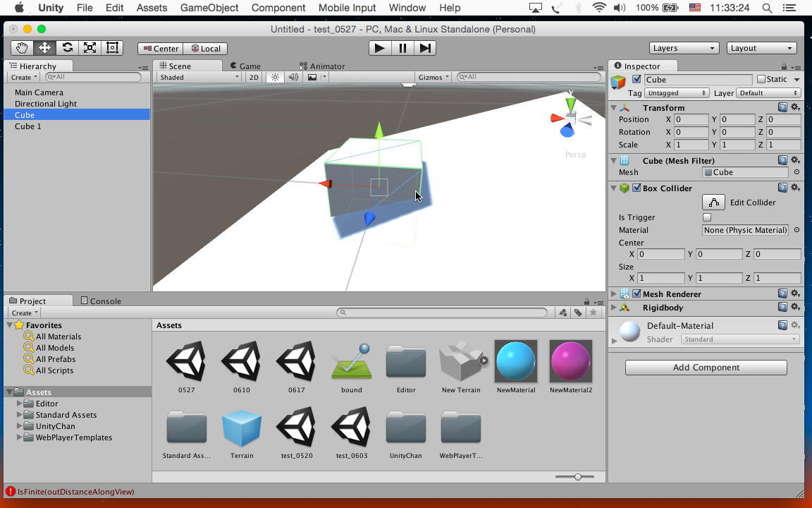This screenshot has width=812, height=508.
Task: Expand the Rigidbody component
Action: 614,307
